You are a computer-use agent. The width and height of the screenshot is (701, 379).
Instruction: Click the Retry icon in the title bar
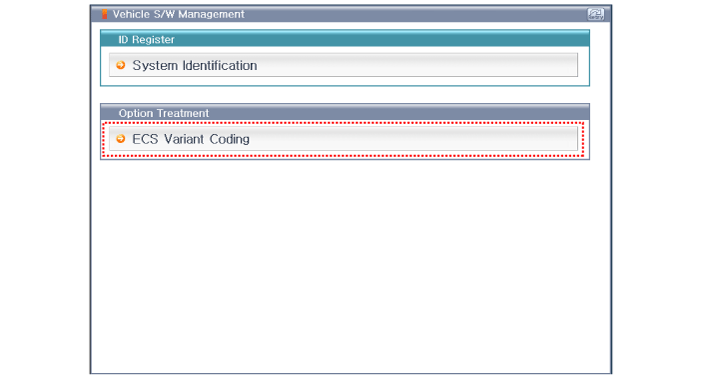click(x=595, y=14)
